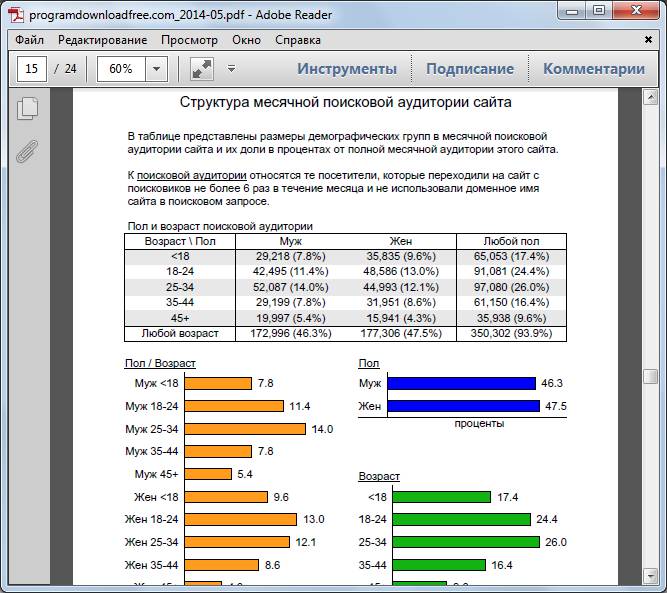Open the Редактирование menu
Image resolution: width=667 pixels, height=593 pixels.
pos(103,40)
